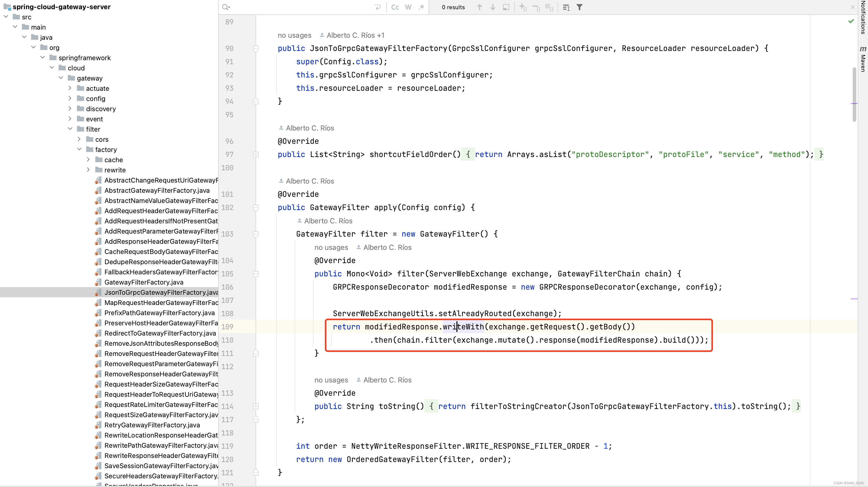This screenshot has width=868, height=487.
Task: Click the code folding arrow at line 97
Action: (256, 155)
